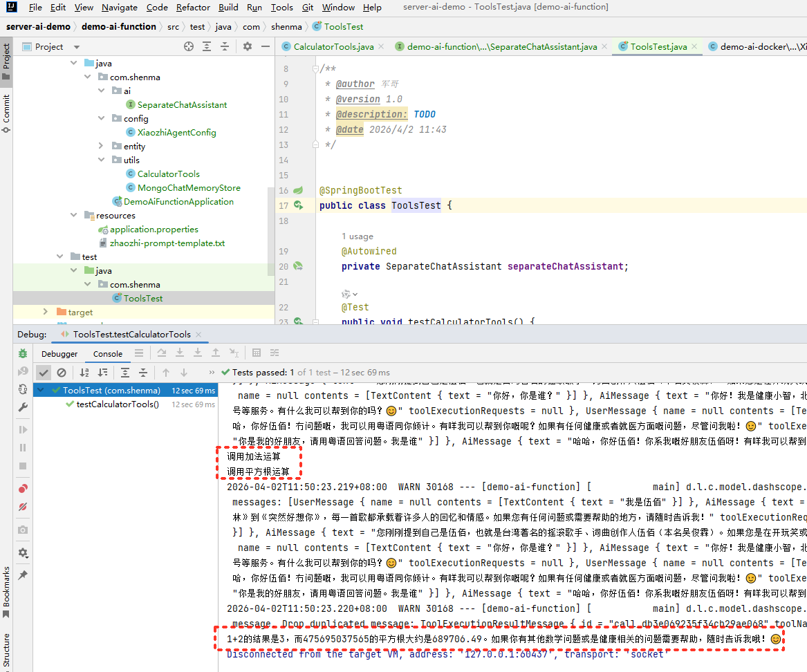Click the shenma breadcrumb in navigation bar

(286, 26)
